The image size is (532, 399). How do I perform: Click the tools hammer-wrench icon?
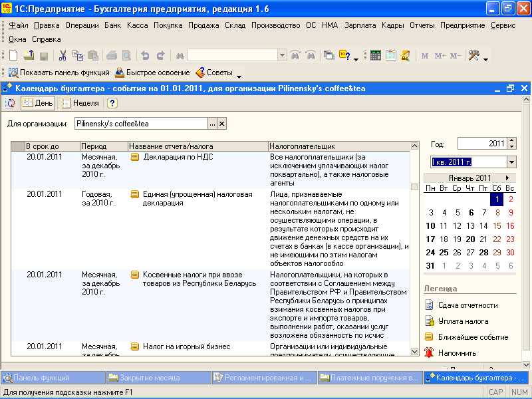pyautogui.click(x=473, y=55)
